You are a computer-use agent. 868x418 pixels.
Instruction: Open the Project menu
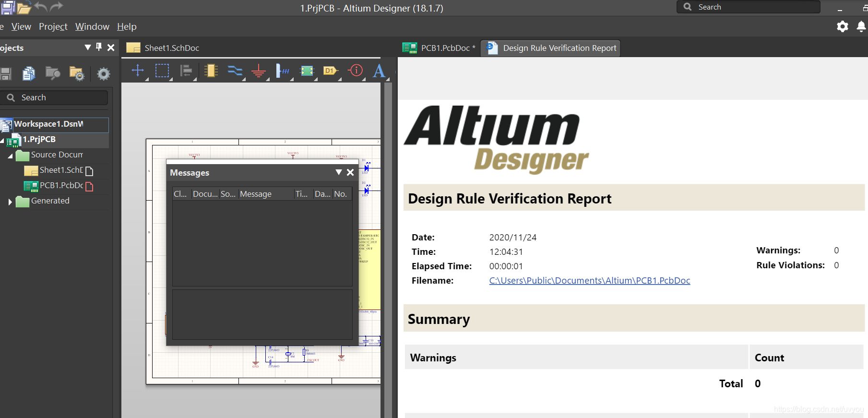point(53,27)
